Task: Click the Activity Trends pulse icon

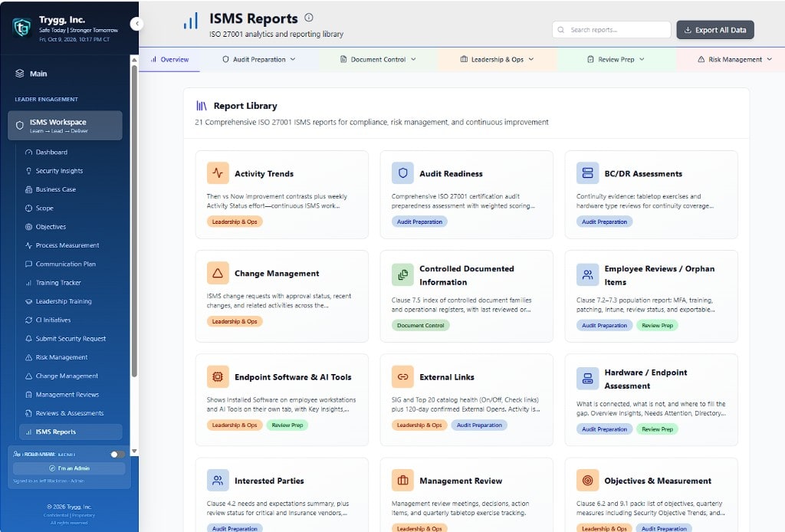Action: (218, 173)
